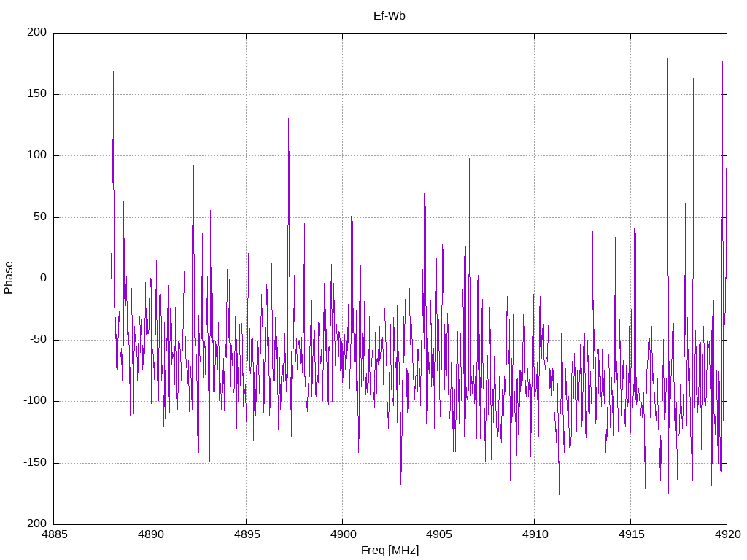The width and height of the screenshot is (747, 560).
Task: Click the x-axis tick label 4890
Action: [151, 534]
